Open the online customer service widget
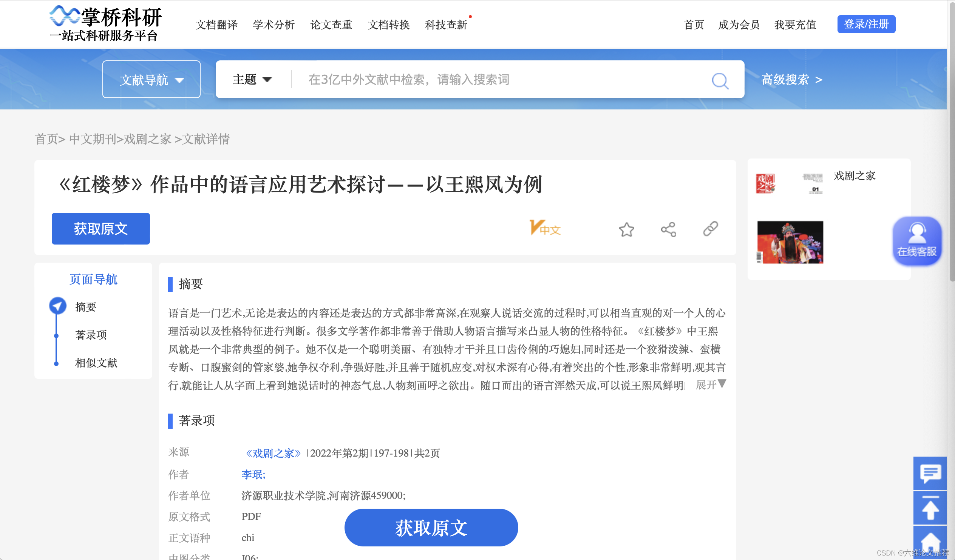The height and width of the screenshot is (560, 955). (916, 241)
